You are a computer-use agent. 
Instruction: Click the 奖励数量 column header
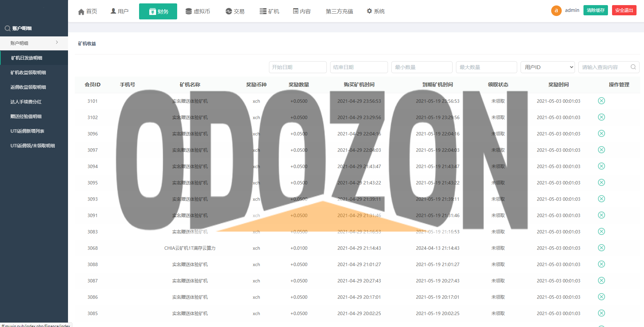299,84
